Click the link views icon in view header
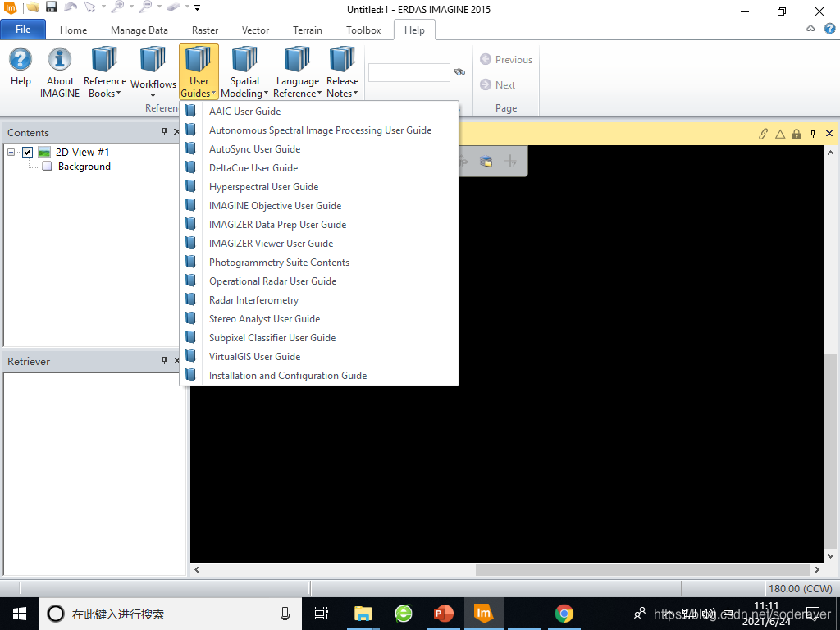Image resolution: width=840 pixels, height=630 pixels. tap(764, 134)
